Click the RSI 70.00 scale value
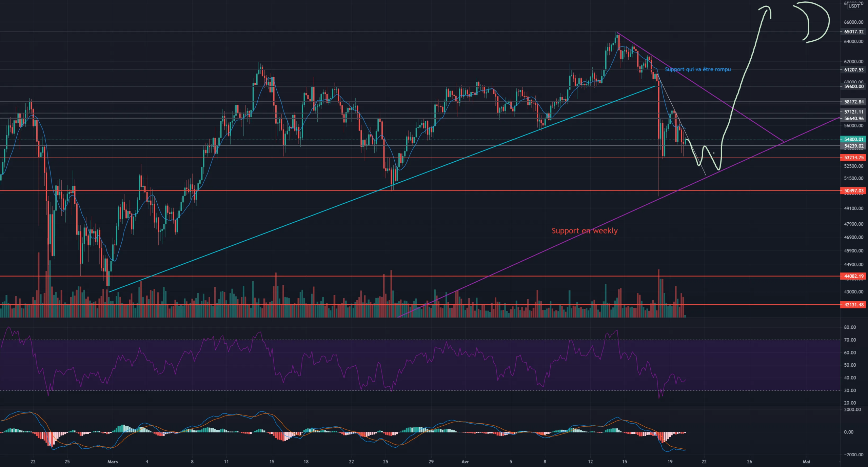Image resolution: width=868 pixels, height=467 pixels. [x=850, y=340]
